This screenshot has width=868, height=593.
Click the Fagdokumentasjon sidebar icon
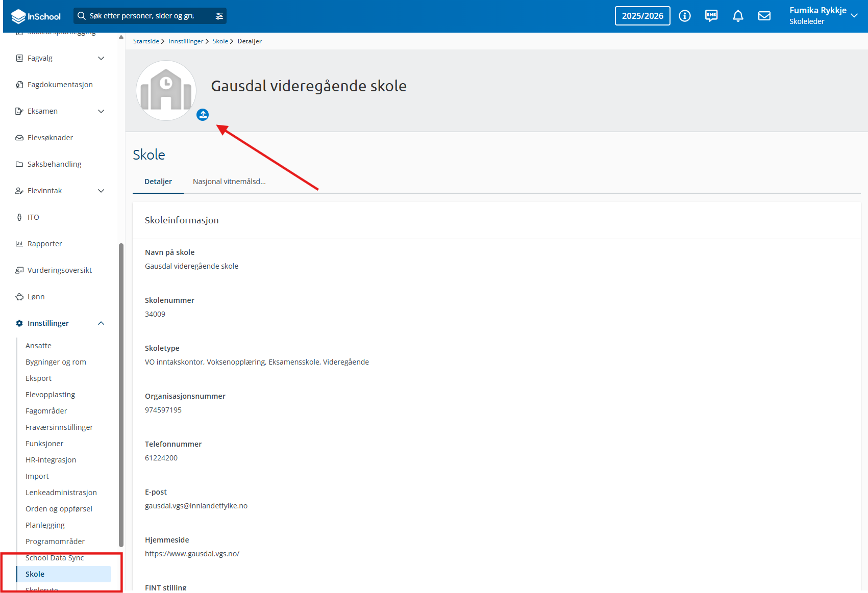coord(19,85)
